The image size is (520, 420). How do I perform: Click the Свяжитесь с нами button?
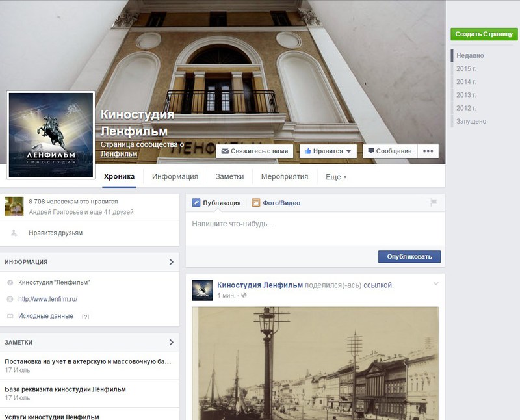point(255,151)
